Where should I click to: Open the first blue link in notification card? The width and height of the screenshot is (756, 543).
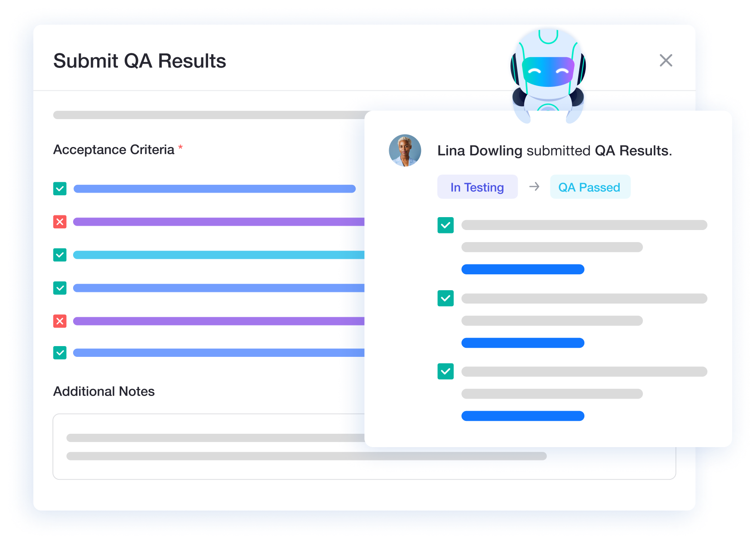522,270
